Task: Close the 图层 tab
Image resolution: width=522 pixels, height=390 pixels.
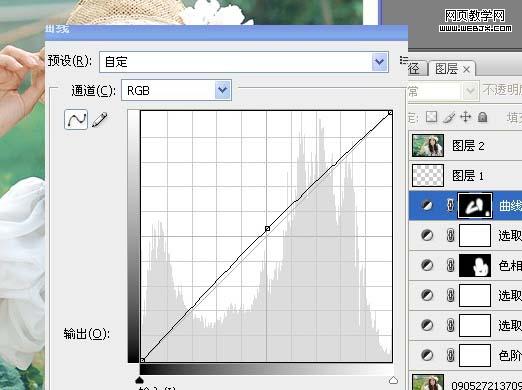Action: (467, 70)
